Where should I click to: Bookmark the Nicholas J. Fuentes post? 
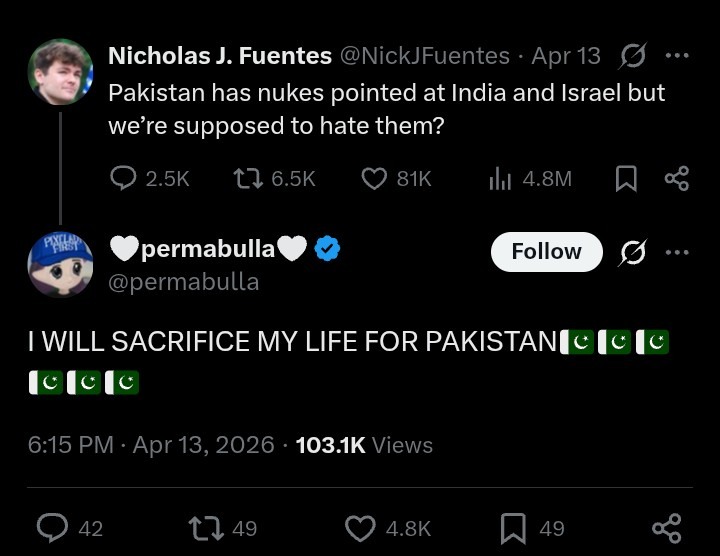(626, 178)
